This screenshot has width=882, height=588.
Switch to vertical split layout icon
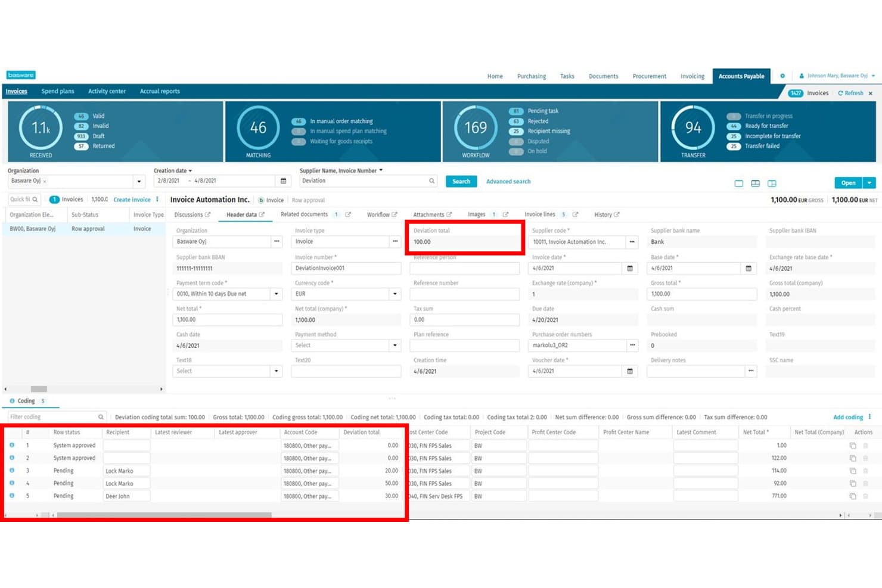pyautogui.click(x=772, y=183)
